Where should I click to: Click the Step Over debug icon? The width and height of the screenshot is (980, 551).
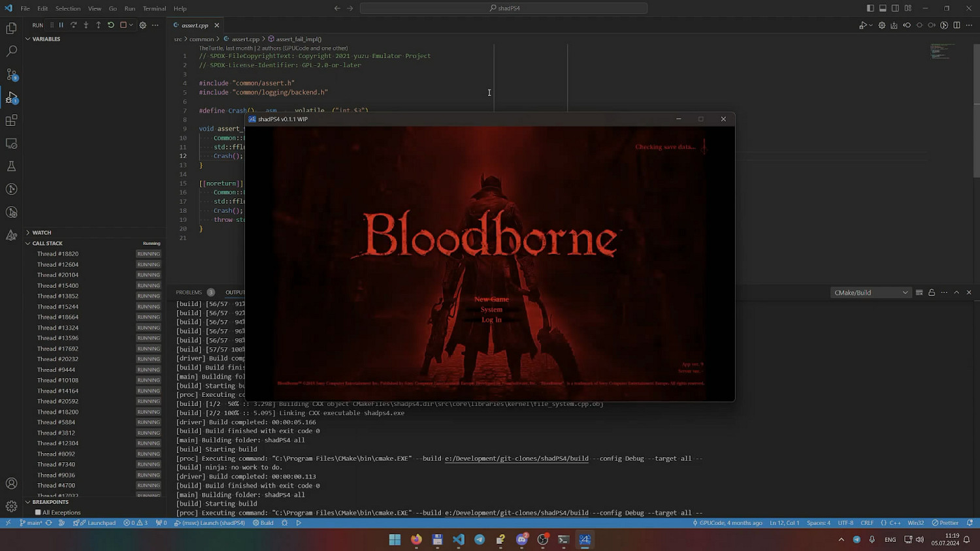point(74,25)
